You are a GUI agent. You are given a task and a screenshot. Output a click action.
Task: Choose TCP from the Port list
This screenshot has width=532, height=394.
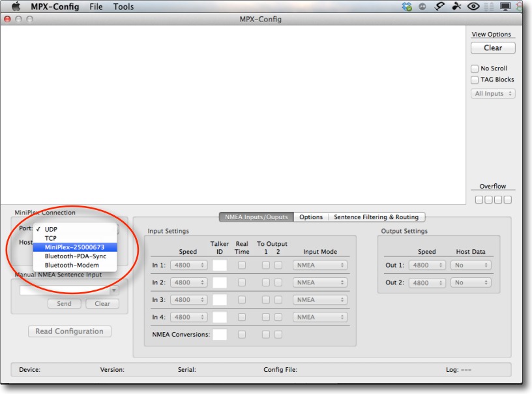[x=75, y=238]
